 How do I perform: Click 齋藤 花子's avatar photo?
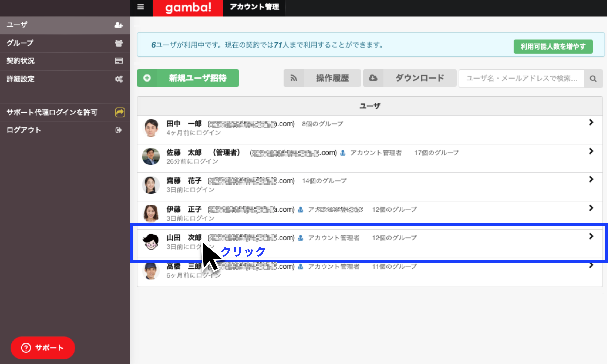coord(151,185)
